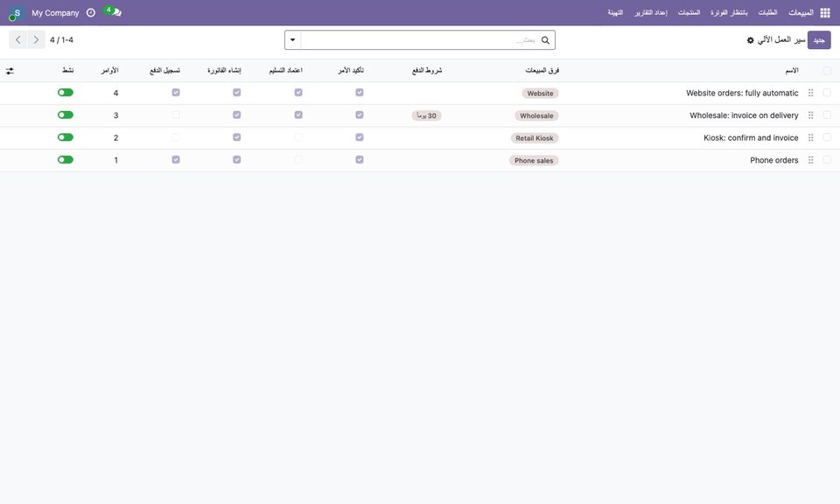
Task: Open the المنتجات (Products) menu
Action: tap(689, 12)
